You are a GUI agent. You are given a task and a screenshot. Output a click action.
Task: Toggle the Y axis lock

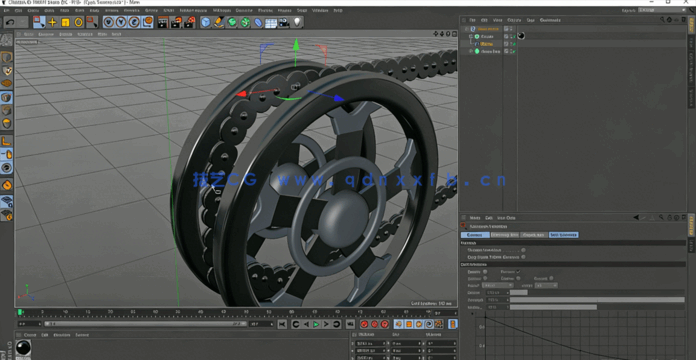(121, 22)
